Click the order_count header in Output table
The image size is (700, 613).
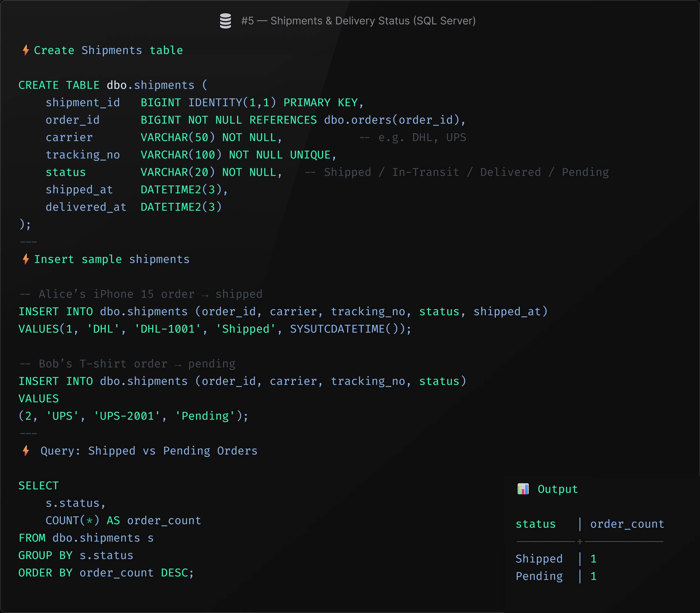coord(627,524)
